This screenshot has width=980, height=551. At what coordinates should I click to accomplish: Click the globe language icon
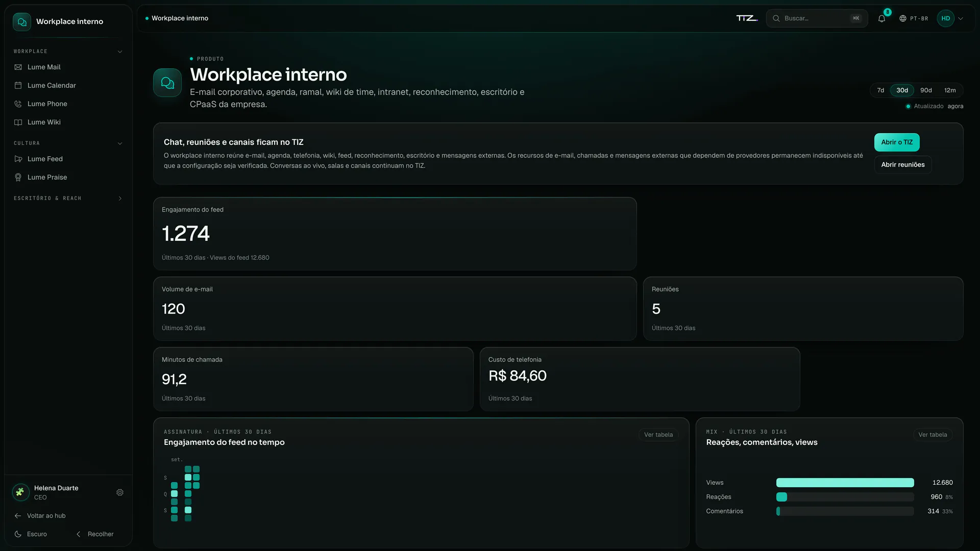click(903, 18)
